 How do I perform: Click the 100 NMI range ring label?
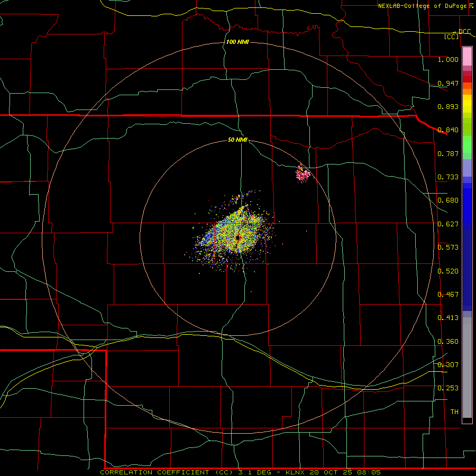[237, 42]
